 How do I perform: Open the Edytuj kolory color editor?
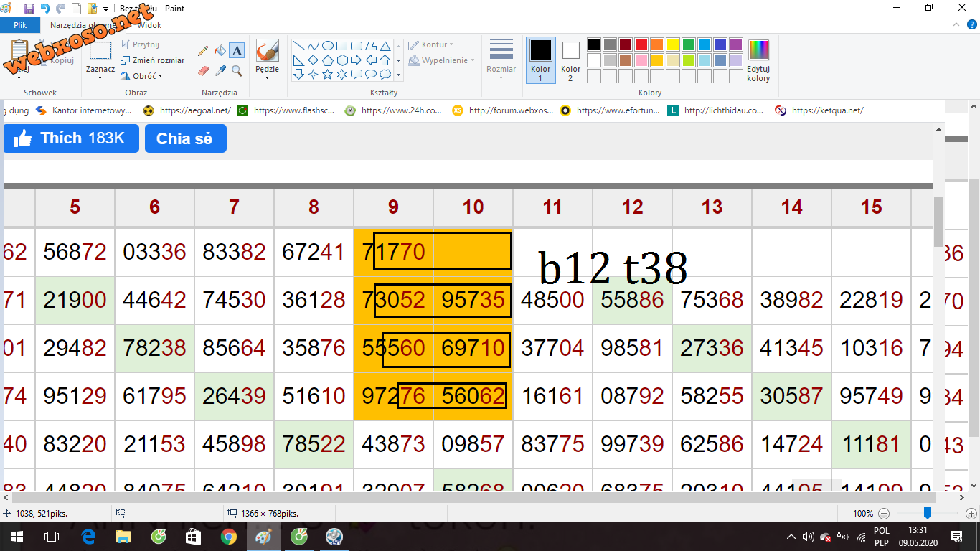758,61
